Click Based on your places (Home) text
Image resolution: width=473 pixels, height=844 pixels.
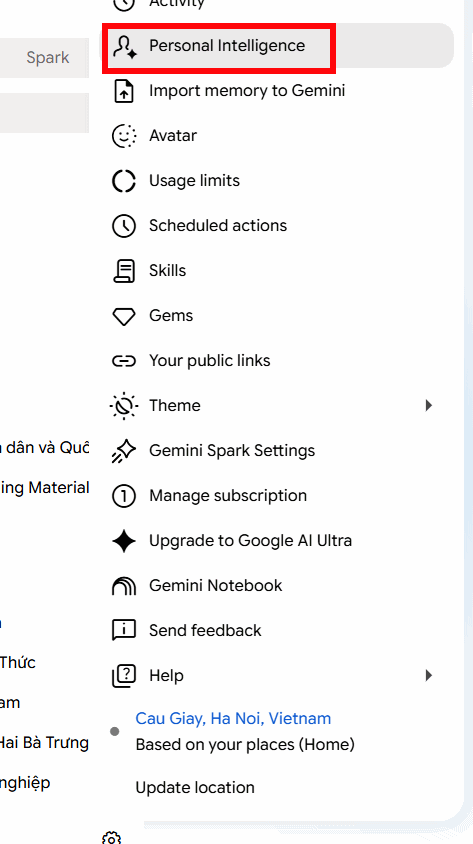(x=245, y=745)
